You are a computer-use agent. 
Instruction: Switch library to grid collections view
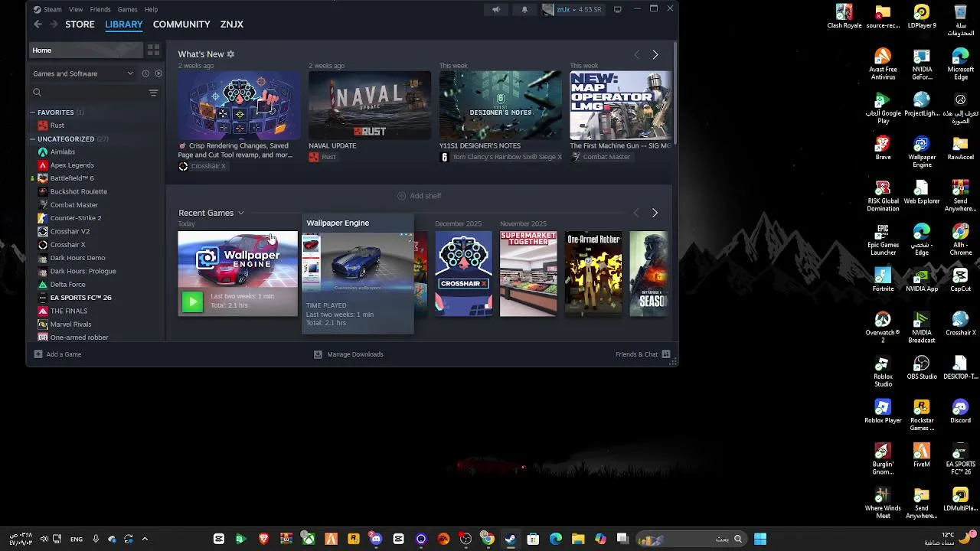153,50
